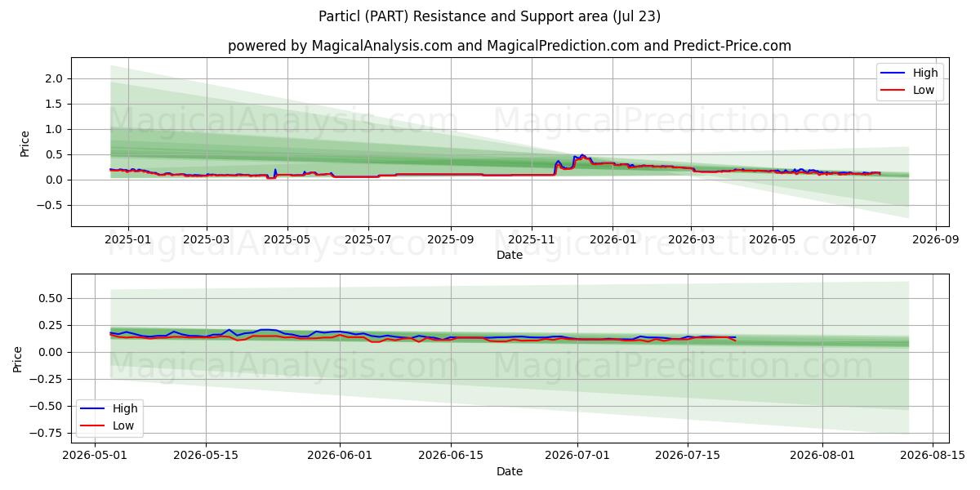This screenshot has height=490, width=980.
Task: Click the '2026-01' tick label on top chart
Action: [x=612, y=239]
